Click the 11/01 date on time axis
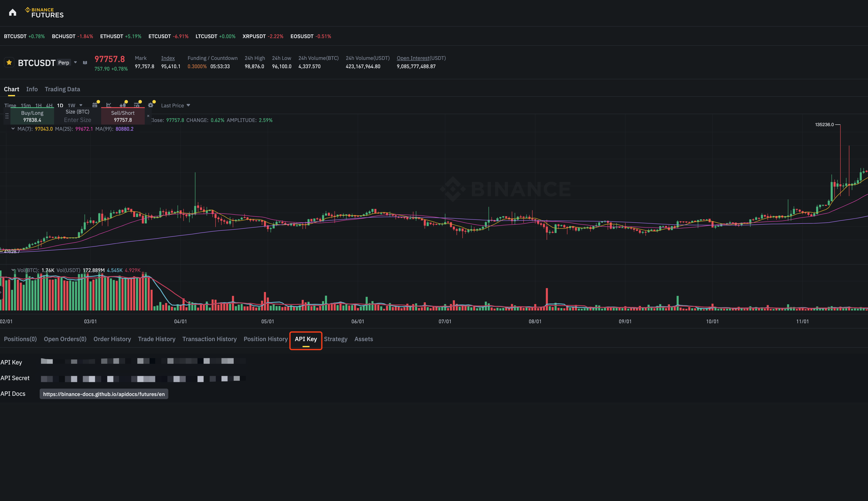Image resolution: width=868 pixels, height=501 pixels. pyautogui.click(x=802, y=322)
